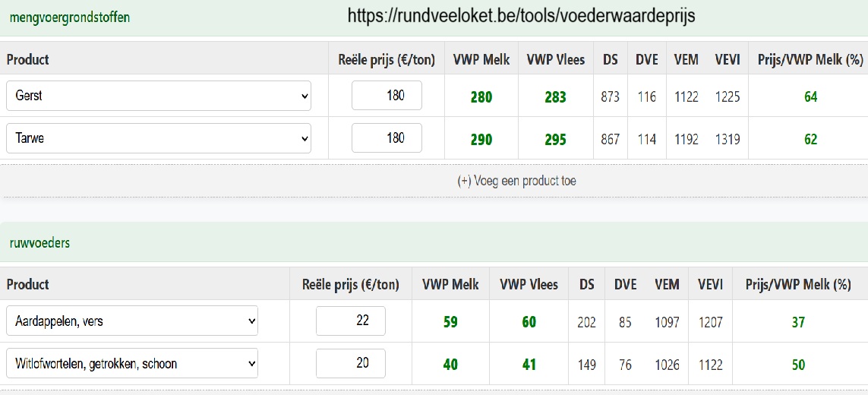Click '(+) Voeg een product toe'
The image size is (868, 395).
point(516,181)
